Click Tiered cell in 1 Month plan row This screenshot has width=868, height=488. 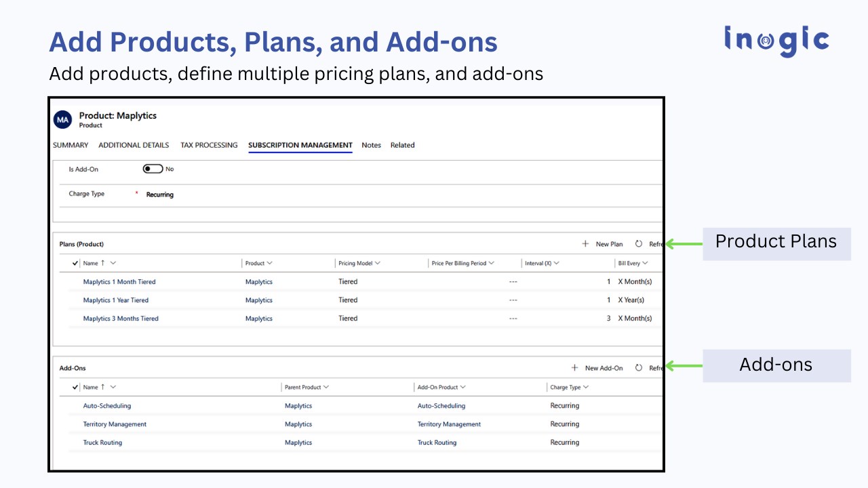pyautogui.click(x=348, y=282)
